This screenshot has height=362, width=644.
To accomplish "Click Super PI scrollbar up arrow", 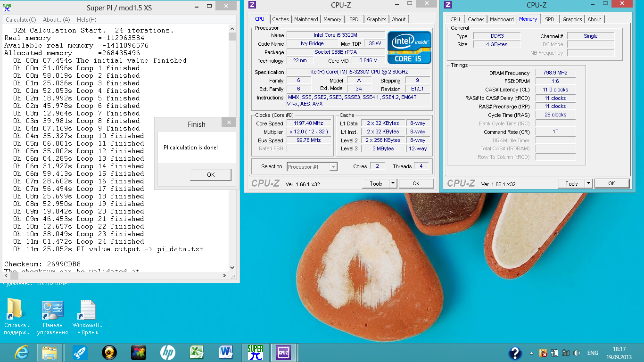I will coord(232,29).
